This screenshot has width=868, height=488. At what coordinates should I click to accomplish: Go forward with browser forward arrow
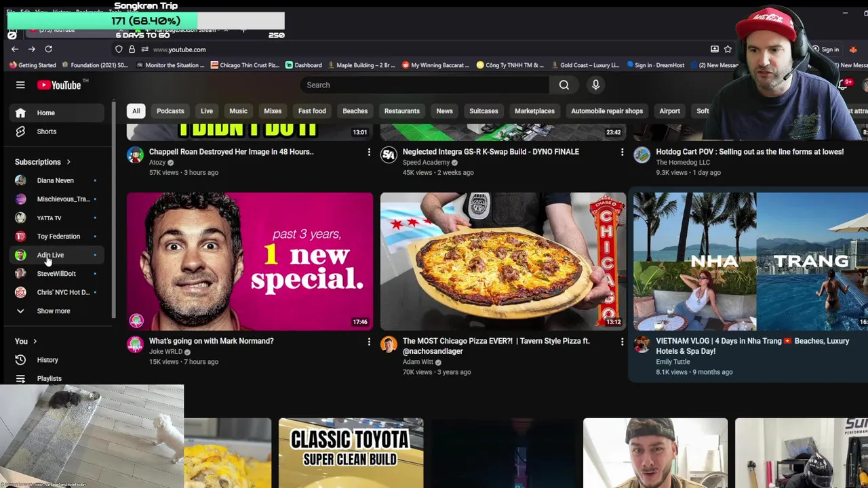(31, 49)
